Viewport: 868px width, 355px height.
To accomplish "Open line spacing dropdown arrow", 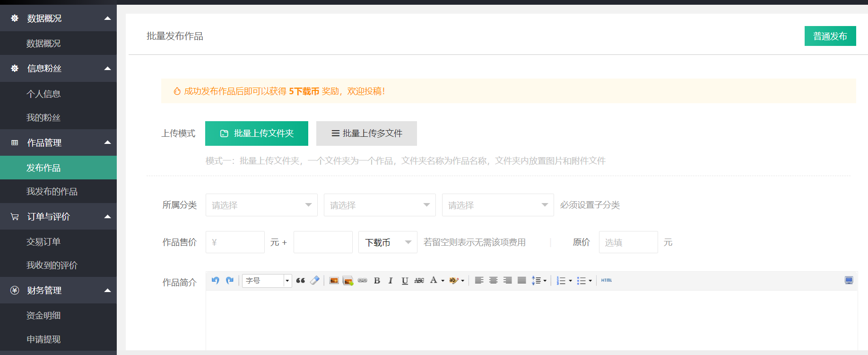I will [545, 281].
